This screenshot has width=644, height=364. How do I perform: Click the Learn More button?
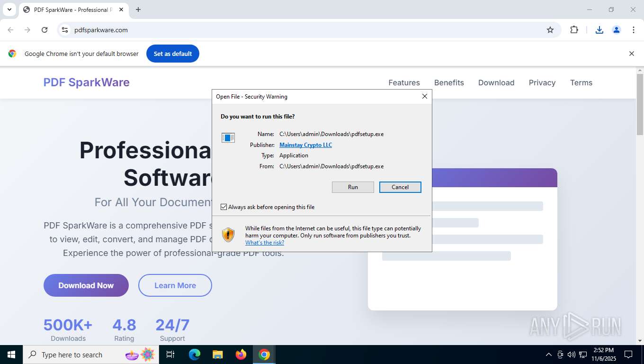click(175, 285)
